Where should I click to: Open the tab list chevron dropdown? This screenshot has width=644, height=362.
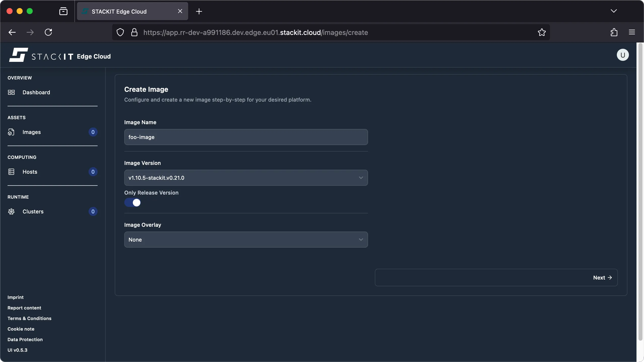point(614,11)
